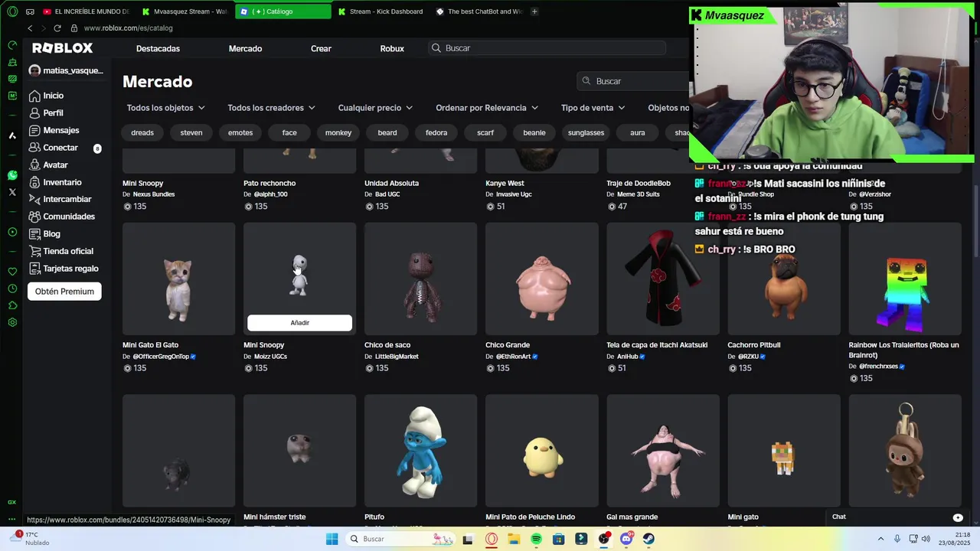Switch to The best ChatBot tab
The height and width of the screenshot is (551, 980).
pos(479,11)
